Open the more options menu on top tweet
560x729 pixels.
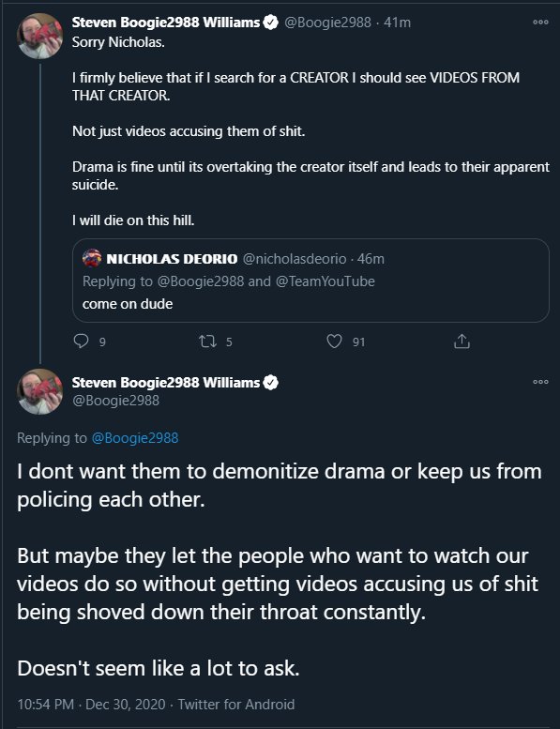click(x=540, y=22)
